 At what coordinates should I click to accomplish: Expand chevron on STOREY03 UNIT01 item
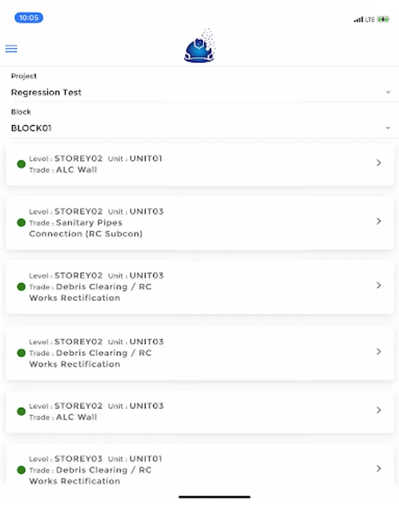(379, 468)
